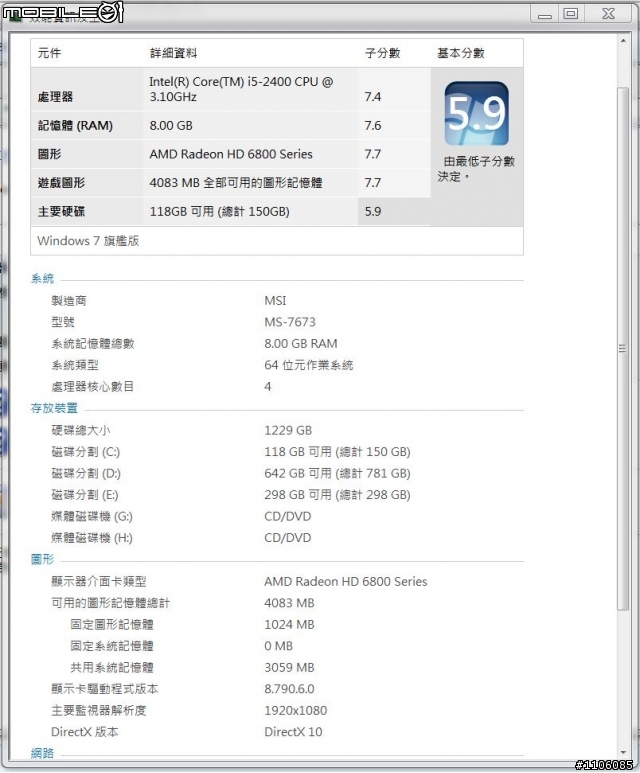Click the 5.9 base score badge

point(476,113)
